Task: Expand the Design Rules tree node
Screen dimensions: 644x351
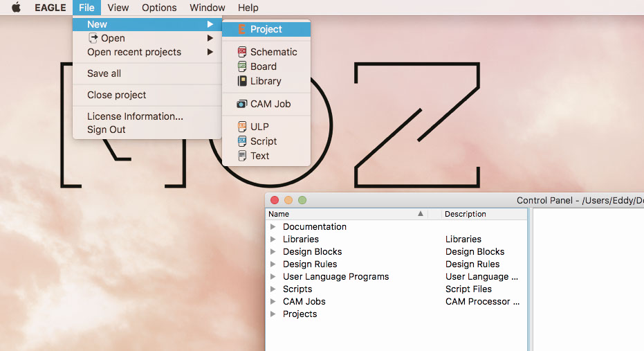Action: pos(273,264)
